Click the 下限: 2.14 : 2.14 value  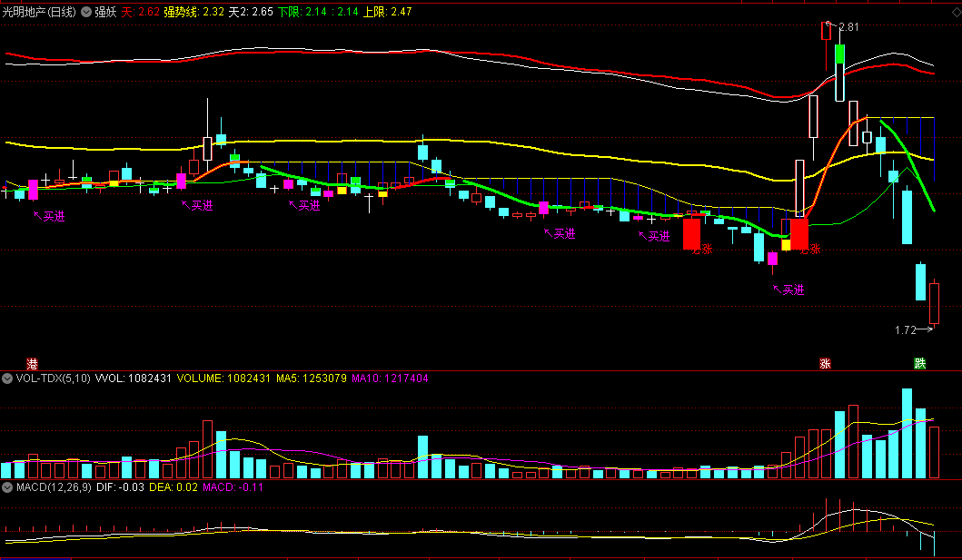[x=318, y=12]
